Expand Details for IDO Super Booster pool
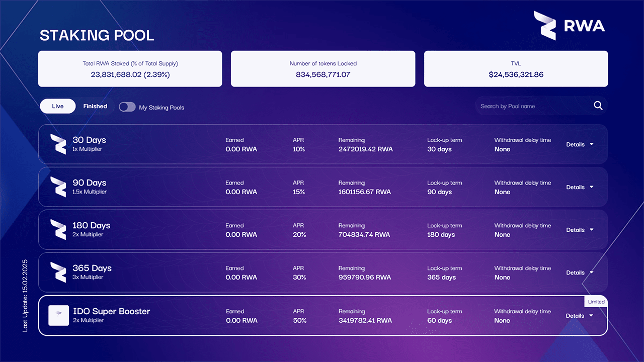Screen dimensions: 644x362 pyautogui.click(x=580, y=316)
